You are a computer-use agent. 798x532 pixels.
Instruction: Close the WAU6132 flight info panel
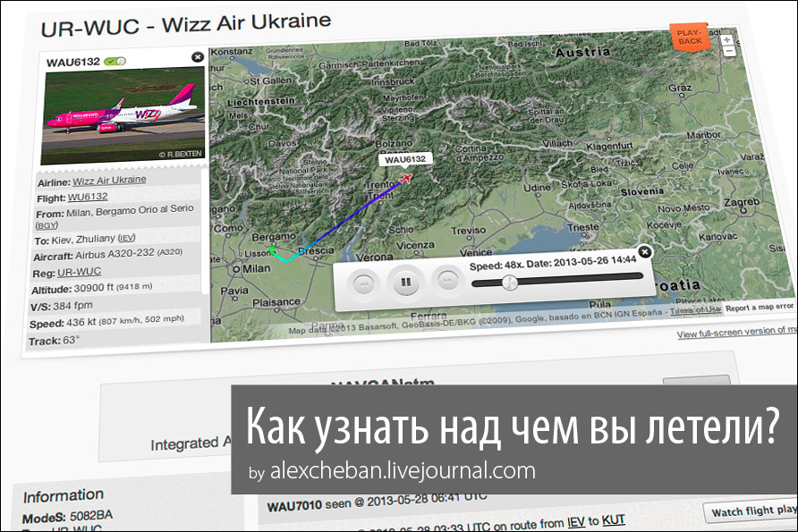click(198, 57)
